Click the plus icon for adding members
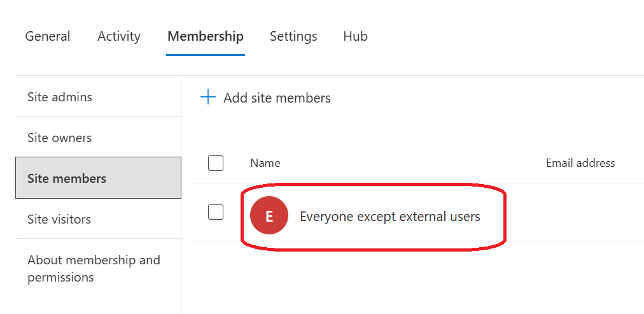Viewport: 644px width, 314px height. (207, 97)
